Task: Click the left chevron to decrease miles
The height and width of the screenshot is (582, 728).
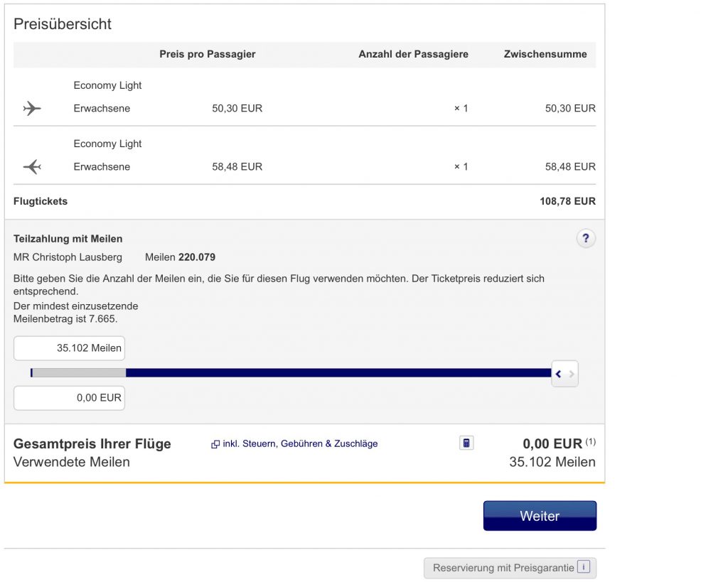Action: coord(560,373)
